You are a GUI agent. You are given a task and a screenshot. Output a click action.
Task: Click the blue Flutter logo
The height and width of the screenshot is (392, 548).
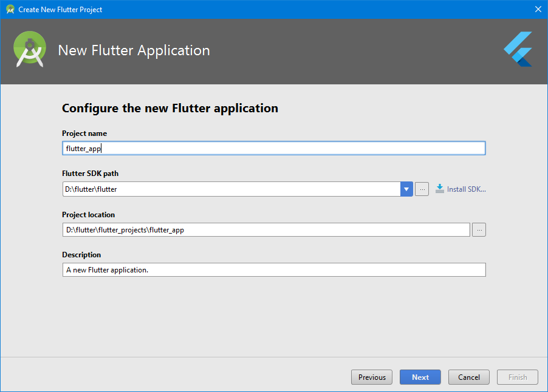click(518, 49)
